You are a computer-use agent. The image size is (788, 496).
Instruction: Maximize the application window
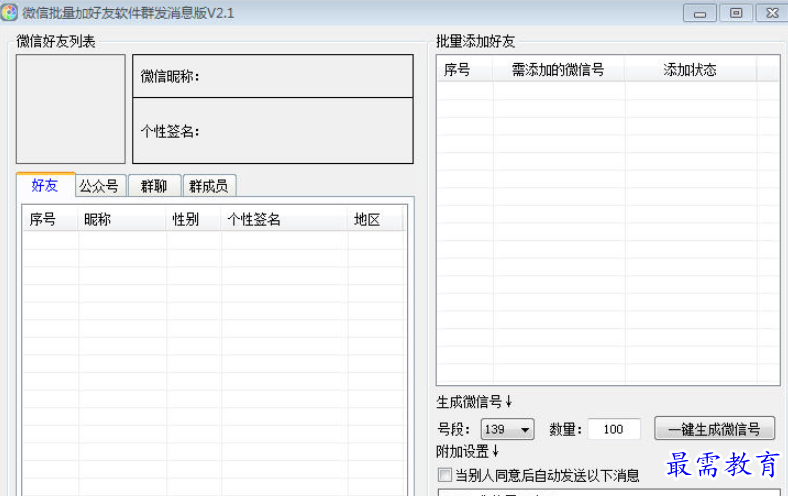click(736, 13)
